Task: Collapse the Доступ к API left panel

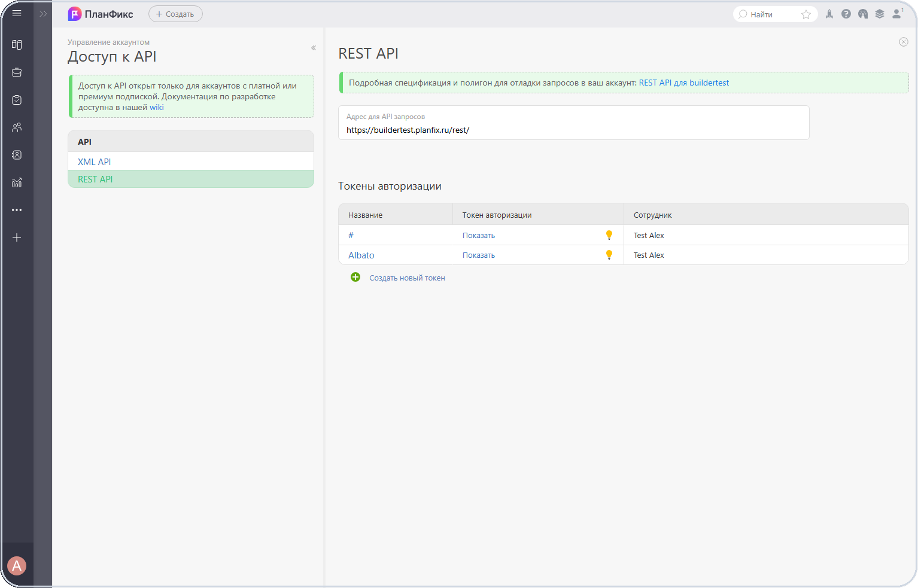Action: pos(314,48)
